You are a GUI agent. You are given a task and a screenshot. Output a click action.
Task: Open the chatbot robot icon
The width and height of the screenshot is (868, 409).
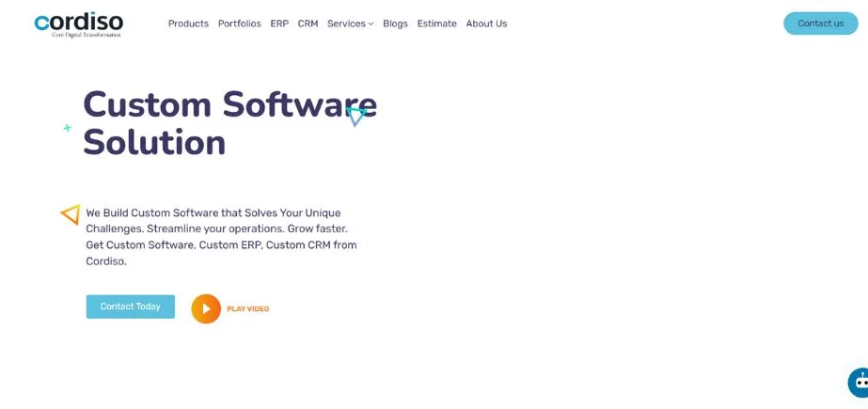(859, 383)
